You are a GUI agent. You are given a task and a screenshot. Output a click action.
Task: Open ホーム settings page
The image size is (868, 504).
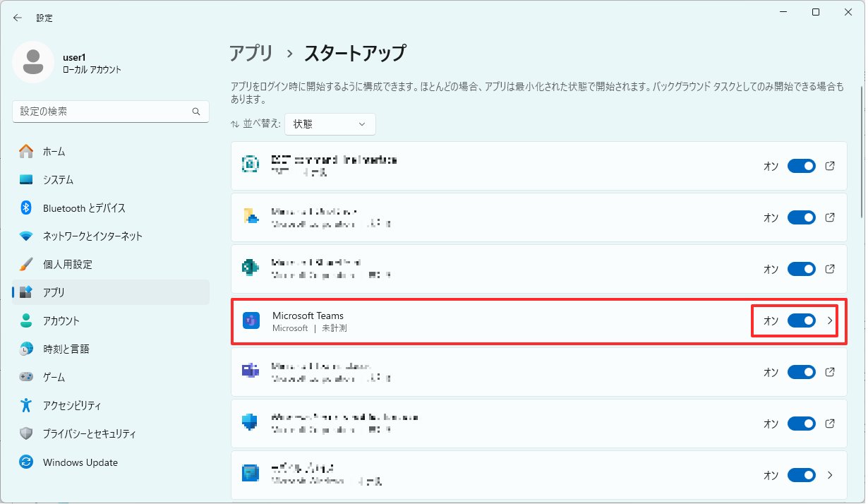(x=111, y=151)
